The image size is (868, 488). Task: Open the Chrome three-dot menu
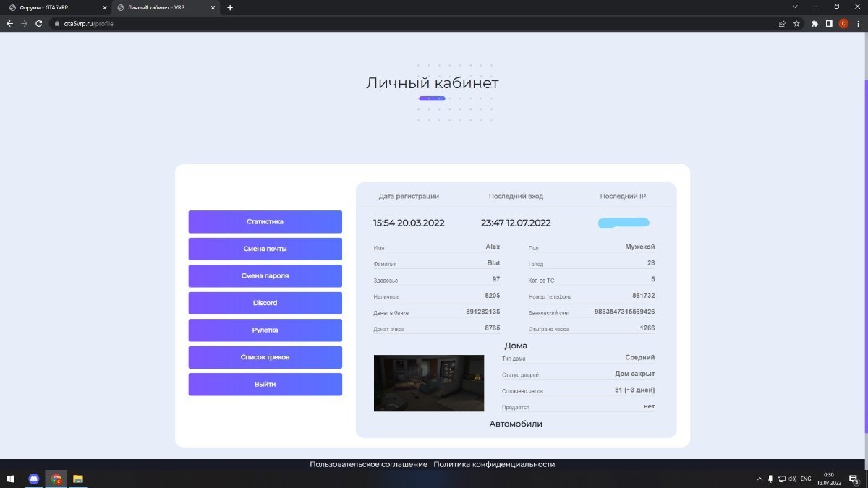(x=858, y=23)
